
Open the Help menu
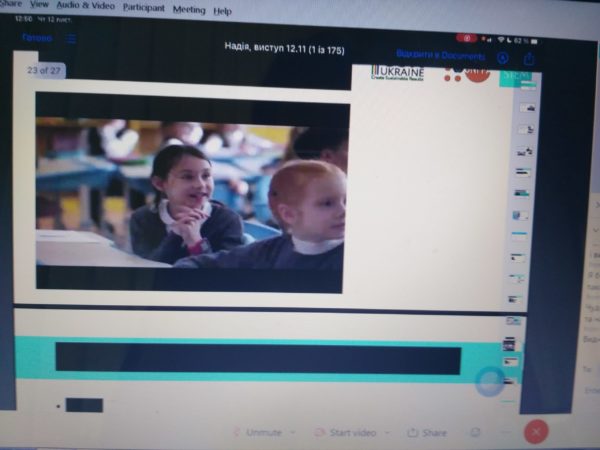[222, 11]
